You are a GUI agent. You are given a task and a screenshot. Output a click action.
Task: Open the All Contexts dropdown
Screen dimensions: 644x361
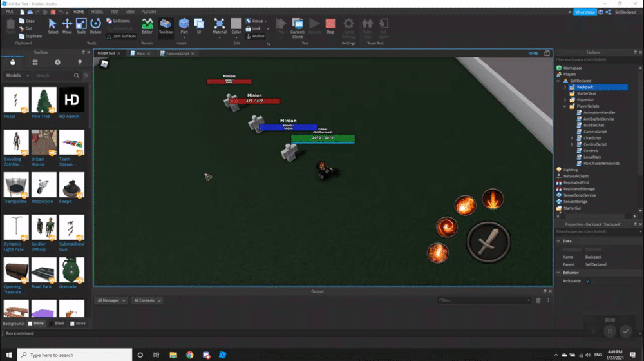(147, 300)
